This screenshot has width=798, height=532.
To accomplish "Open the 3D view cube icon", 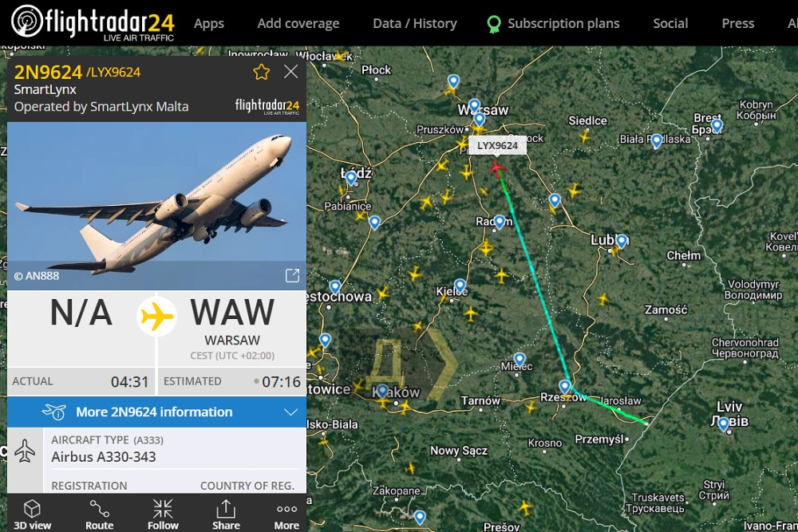I will click(32, 509).
